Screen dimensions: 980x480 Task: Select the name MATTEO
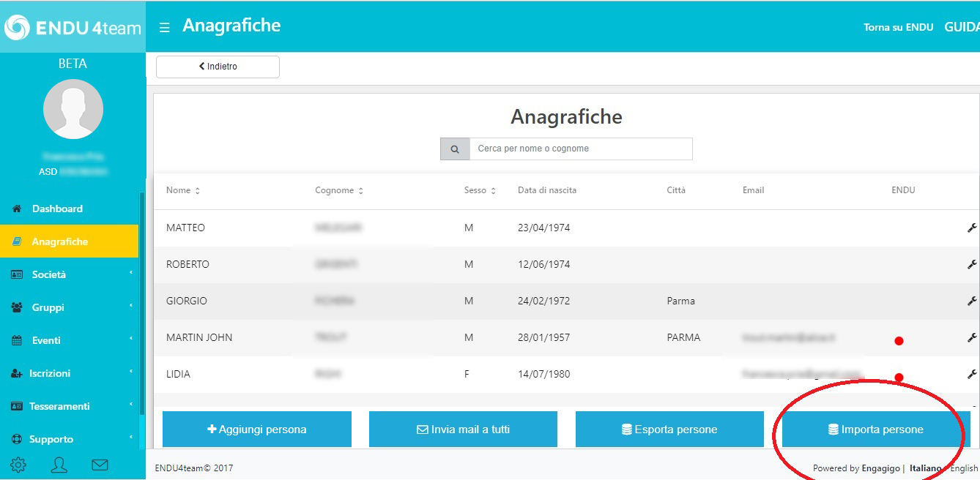(185, 228)
